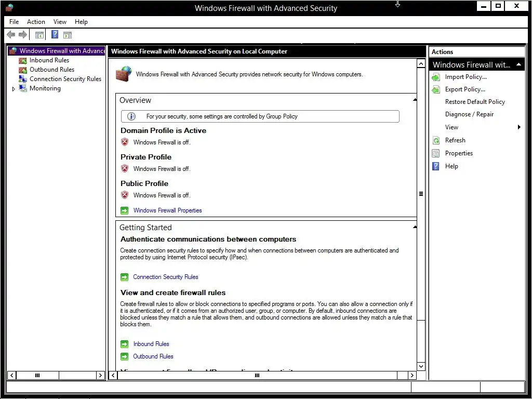Open Help via the toolbar question-mark icon
The height and width of the screenshot is (399, 532).
pos(55,34)
